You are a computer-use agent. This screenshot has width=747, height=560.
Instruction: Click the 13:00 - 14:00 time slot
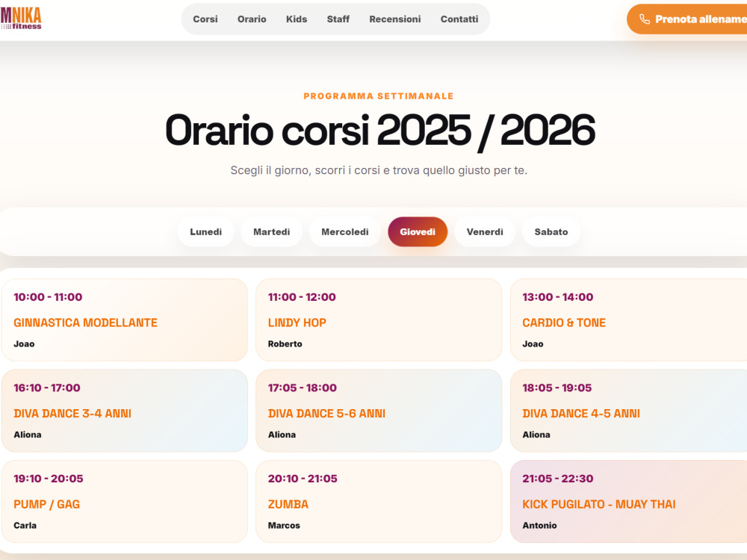(558, 297)
